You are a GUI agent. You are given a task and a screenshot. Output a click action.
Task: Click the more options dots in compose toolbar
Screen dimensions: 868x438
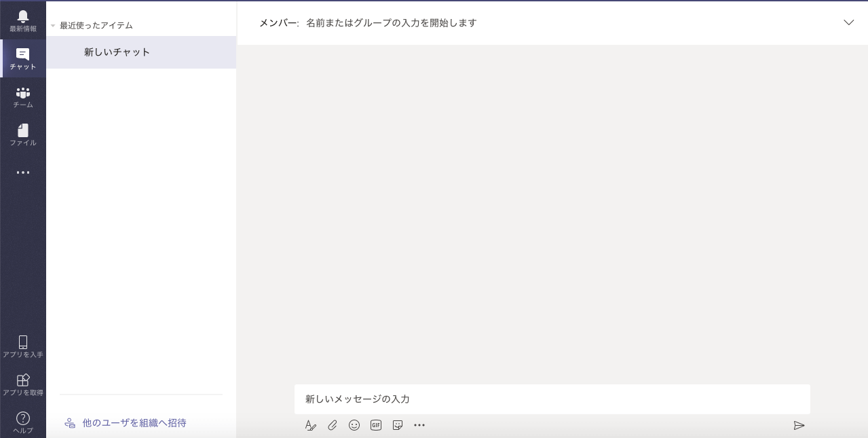pyautogui.click(x=419, y=425)
